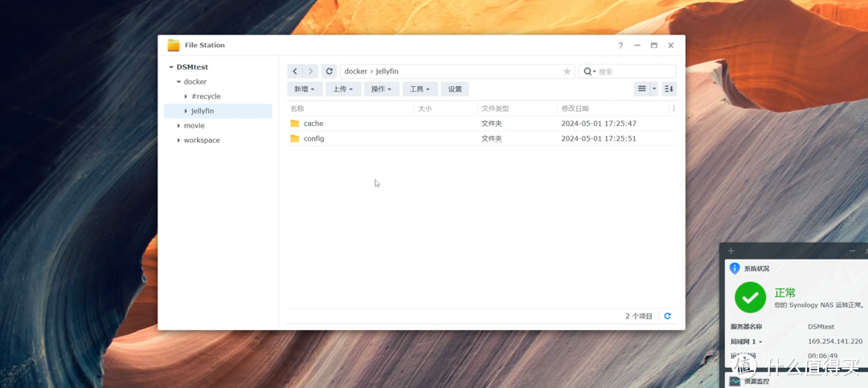This screenshot has height=388, width=868.
Task: Open the 操作 dropdown menu
Action: [x=382, y=89]
